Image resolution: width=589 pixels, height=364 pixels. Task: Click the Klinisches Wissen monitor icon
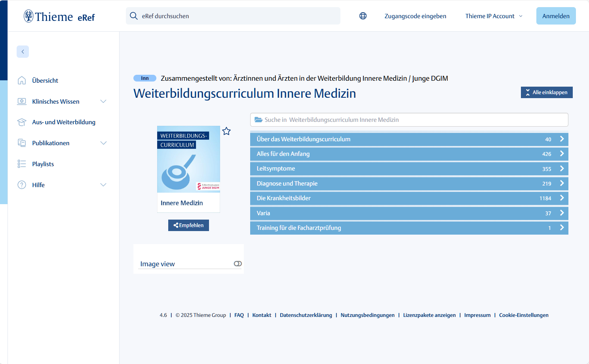tap(22, 101)
